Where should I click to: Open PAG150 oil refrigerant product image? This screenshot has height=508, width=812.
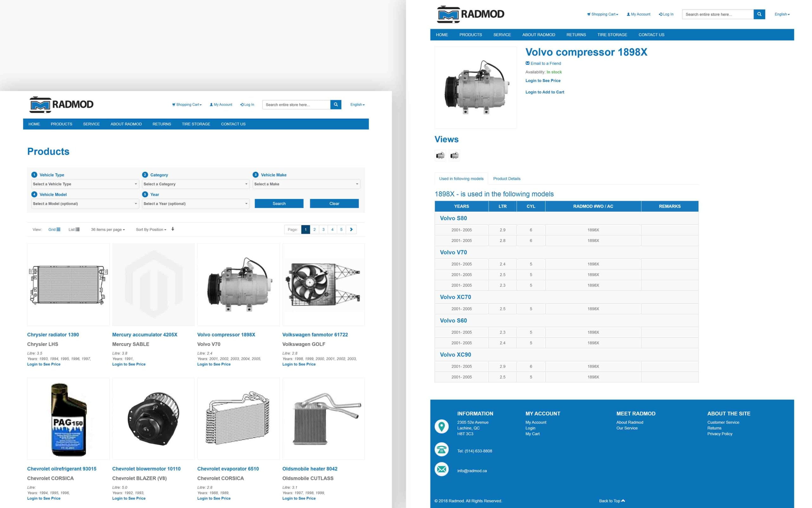68,419
